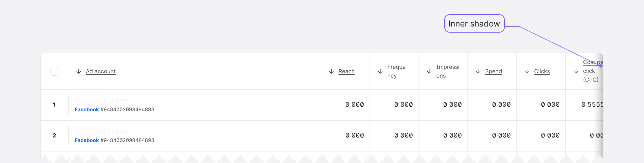Click the Inner shadow annotation label
Screen dimensions: 644x163
[474, 24]
